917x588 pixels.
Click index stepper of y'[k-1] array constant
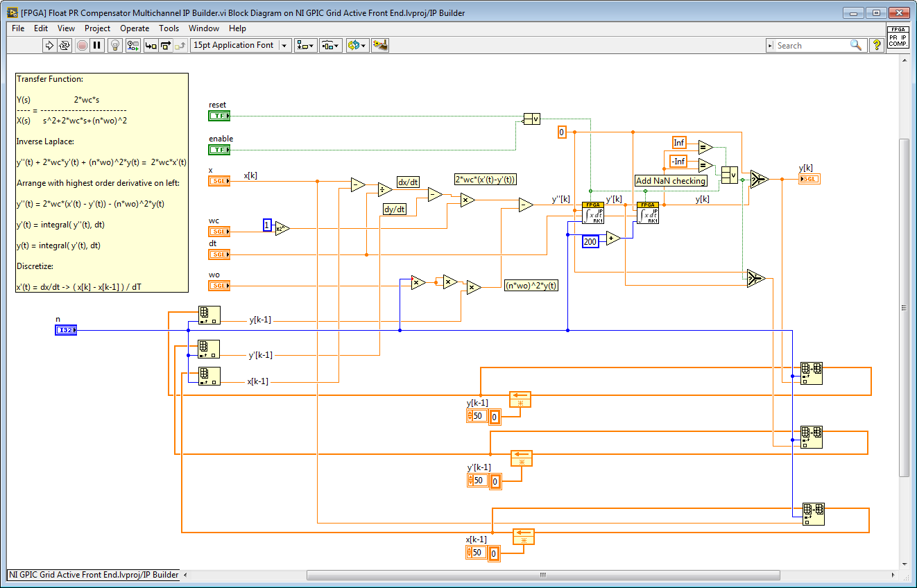[x=472, y=481]
